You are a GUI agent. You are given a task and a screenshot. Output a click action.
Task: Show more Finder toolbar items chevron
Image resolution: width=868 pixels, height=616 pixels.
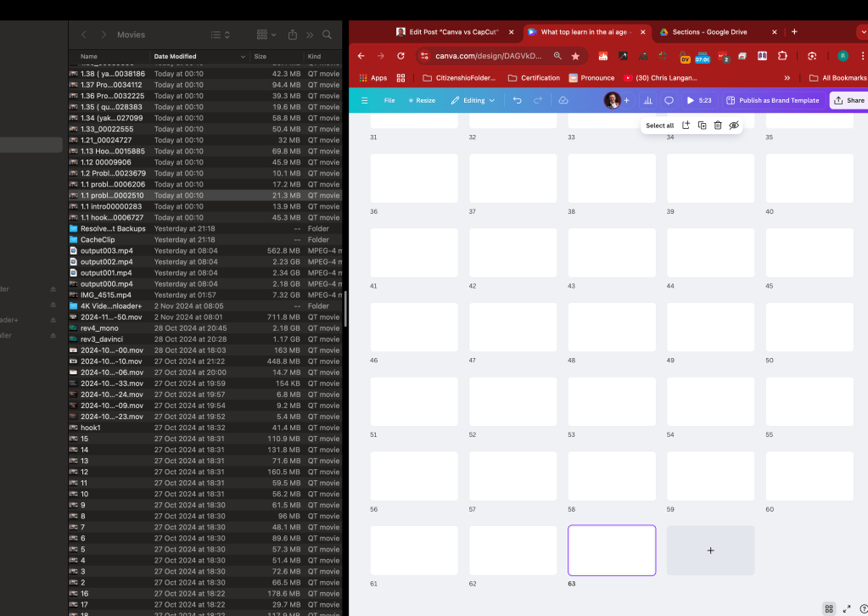pyautogui.click(x=310, y=34)
